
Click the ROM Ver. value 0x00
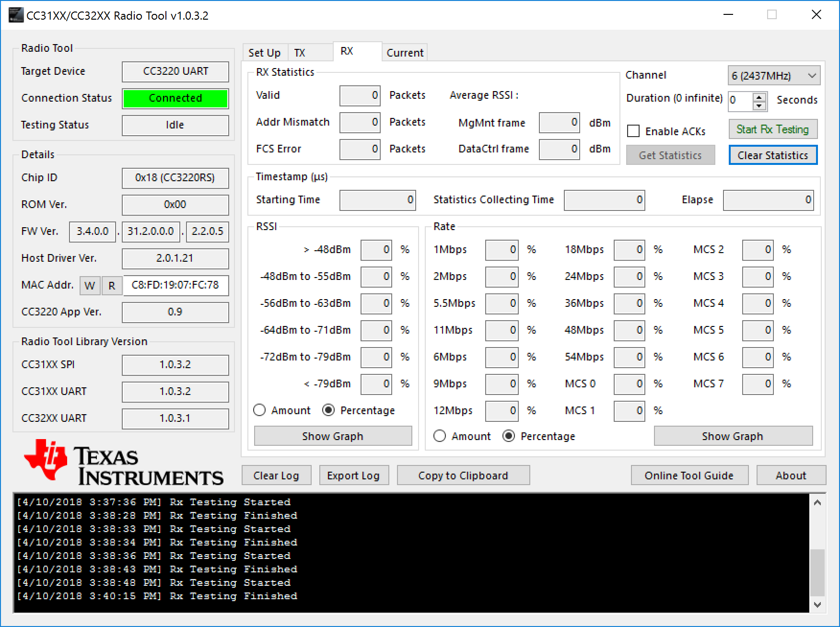click(x=175, y=205)
